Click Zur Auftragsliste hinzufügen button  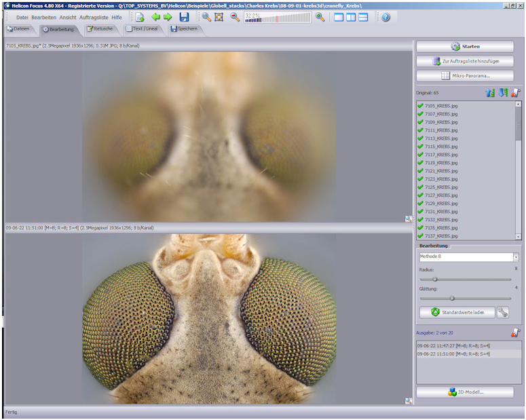(x=465, y=61)
